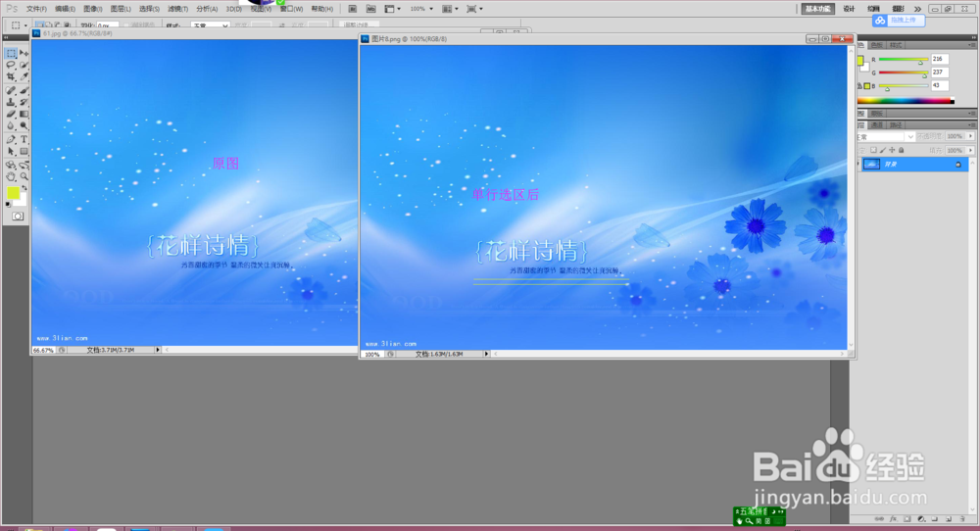Open the View Extras dropdown

393,9
